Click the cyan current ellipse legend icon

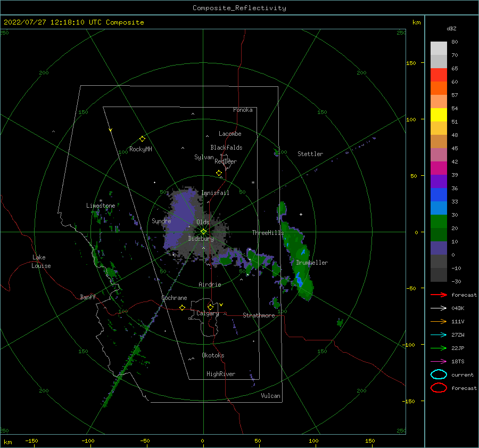pos(439,374)
